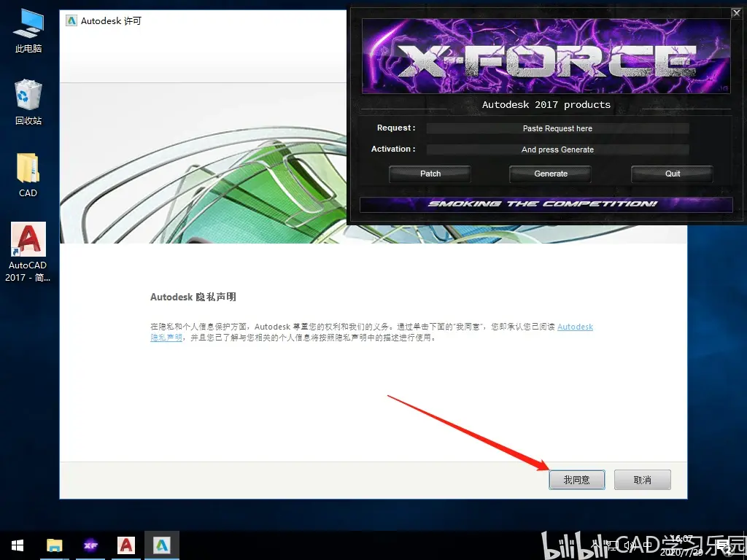The height and width of the screenshot is (560, 747).
Task: Activate the Autodesk 许可 taskbar icon
Action: click(x=162, y=545)
